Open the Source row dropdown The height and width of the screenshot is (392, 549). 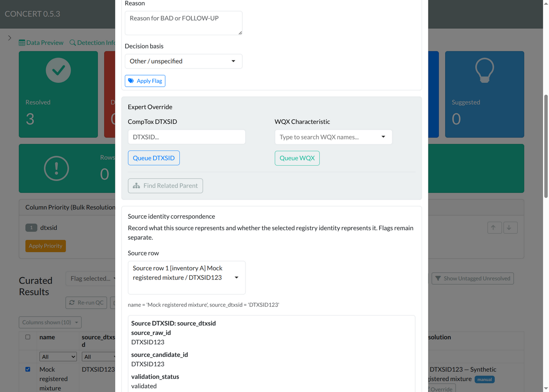coord(187,277)
